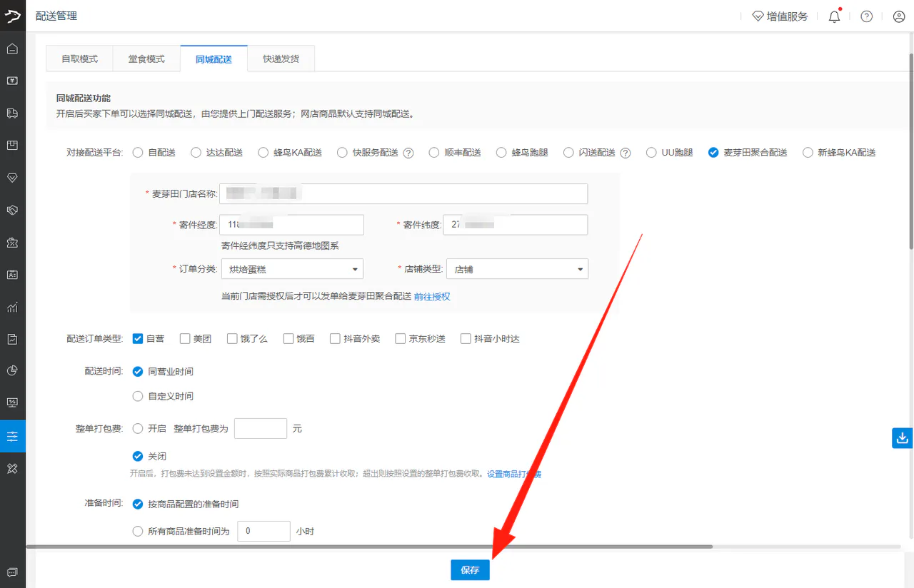
Task: Select 自定义时间 for delivery time
Action: (138, 396)
